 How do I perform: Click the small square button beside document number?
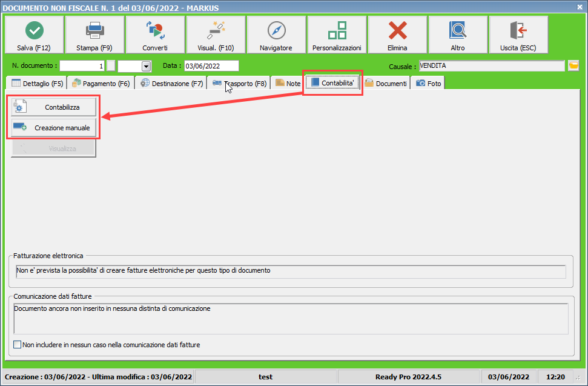(111, 65)
